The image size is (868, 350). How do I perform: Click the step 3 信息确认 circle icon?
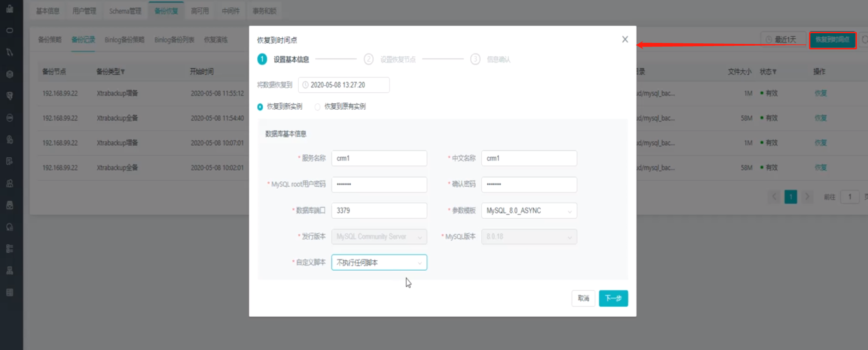coord(475,59)
